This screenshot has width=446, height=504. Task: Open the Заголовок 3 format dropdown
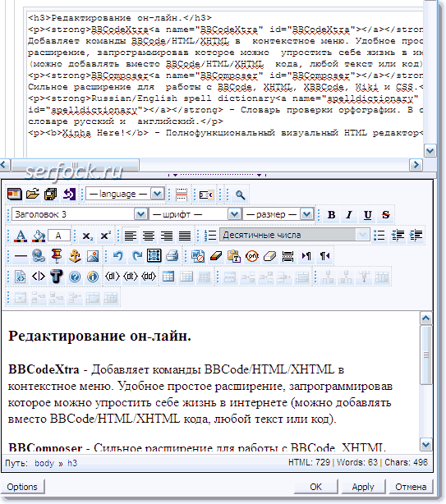[x=80, y=214]
